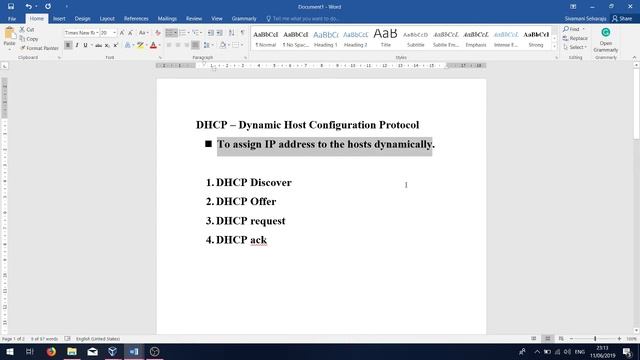This screenshot has height=360, width=640.
Task: Toggle Center alignment
Action: coord(178,45)
